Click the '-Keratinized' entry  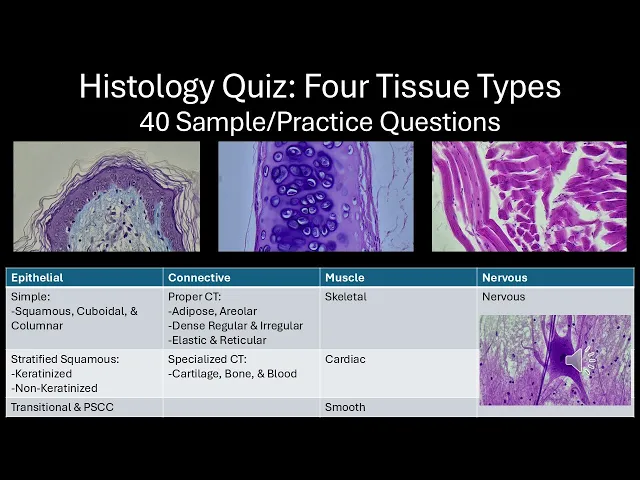pyautogui.click(x=41, y=373)
